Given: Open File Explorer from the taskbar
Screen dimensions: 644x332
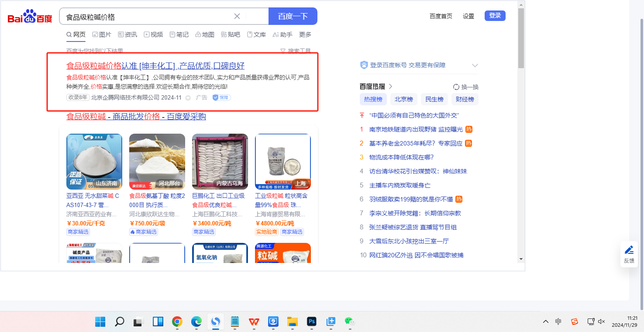Looking at the screenshot, I should (x=292, y=322).
